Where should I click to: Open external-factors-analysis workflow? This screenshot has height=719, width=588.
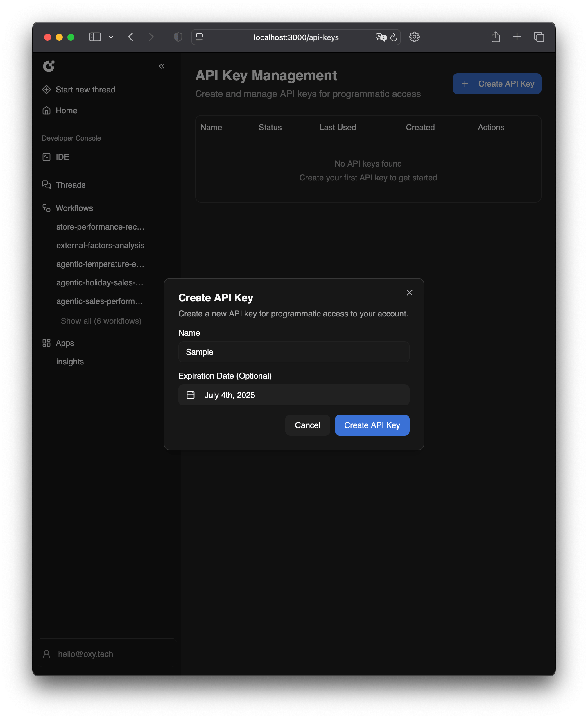coord(100,245)
